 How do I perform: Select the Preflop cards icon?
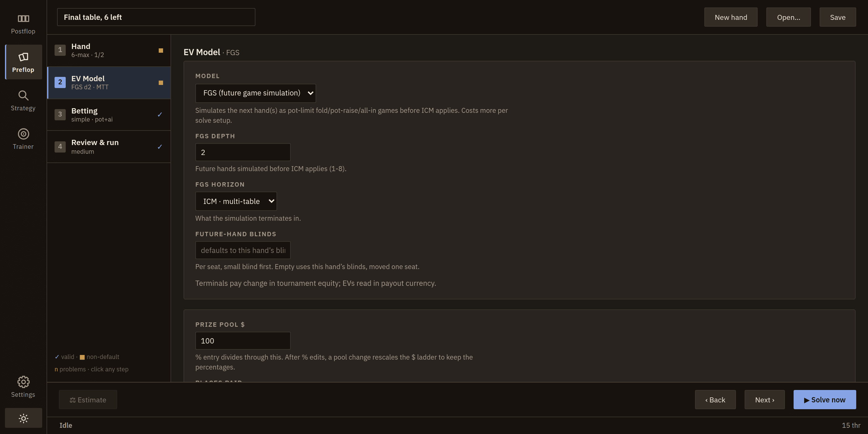(x=23, y=57)
